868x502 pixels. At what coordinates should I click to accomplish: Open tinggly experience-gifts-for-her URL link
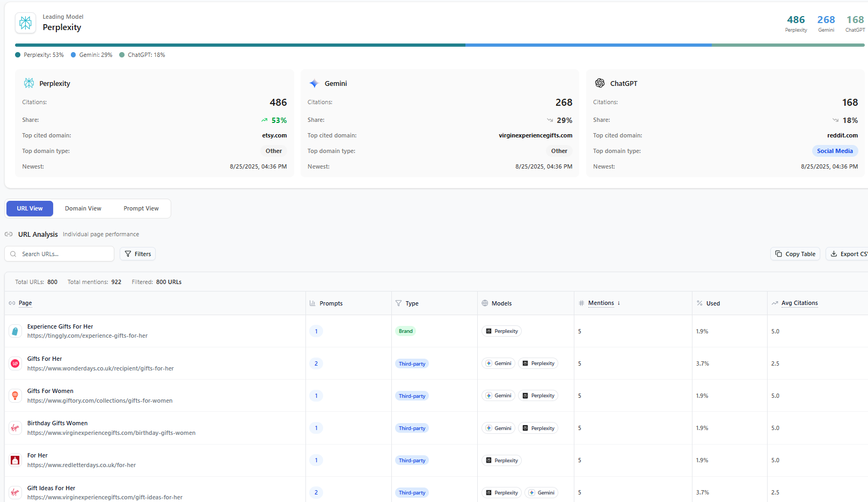tap(87, 336)
